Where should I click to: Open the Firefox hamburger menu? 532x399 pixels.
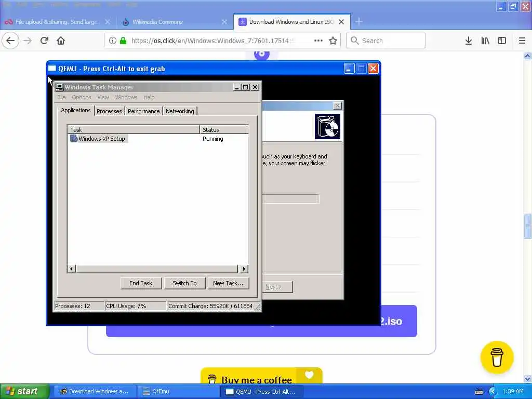pyautogui.click(x=522, y=41)
